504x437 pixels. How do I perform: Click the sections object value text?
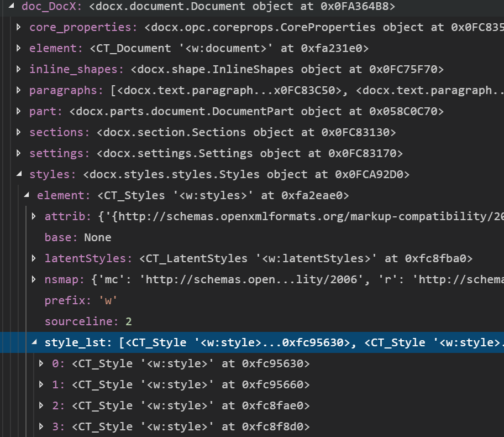(246, 133)
